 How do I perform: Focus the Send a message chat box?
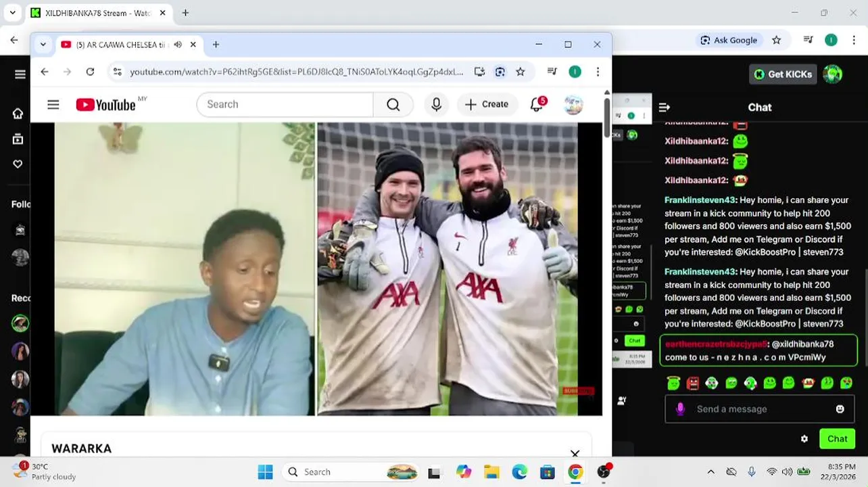click(x=758, y=409)
